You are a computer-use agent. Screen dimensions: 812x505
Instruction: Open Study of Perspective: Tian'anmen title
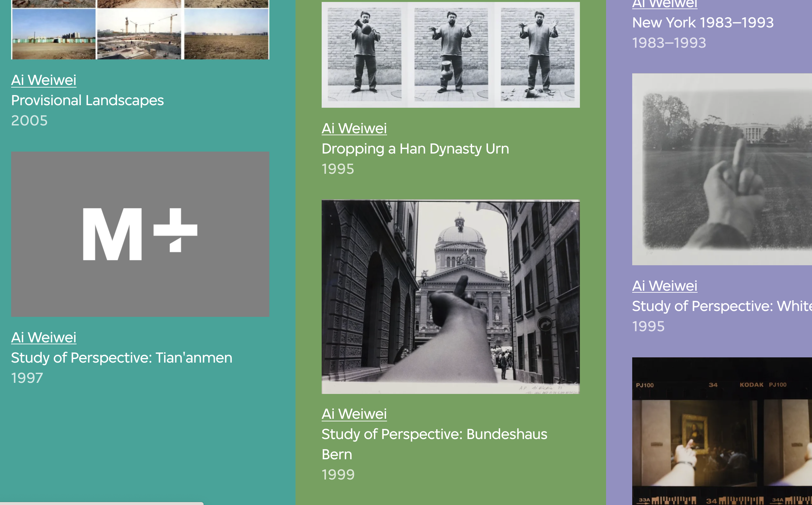(x=122, y=358)
